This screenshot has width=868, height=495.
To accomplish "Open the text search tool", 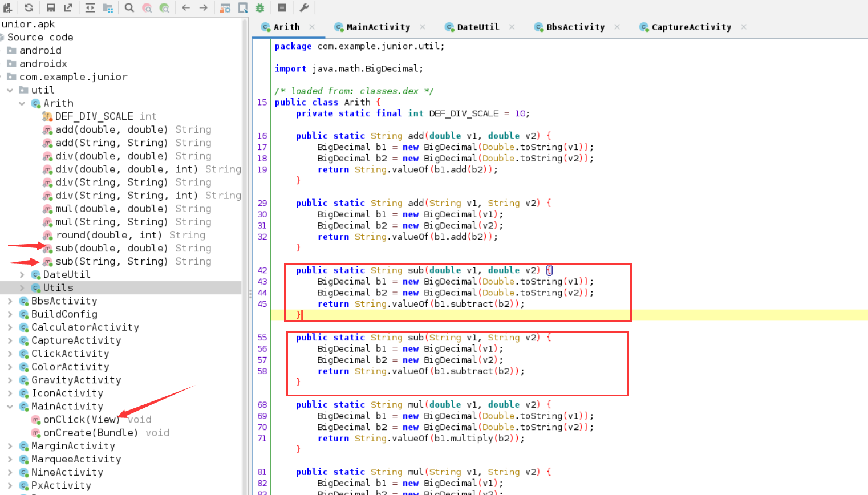I will (129, 7).
